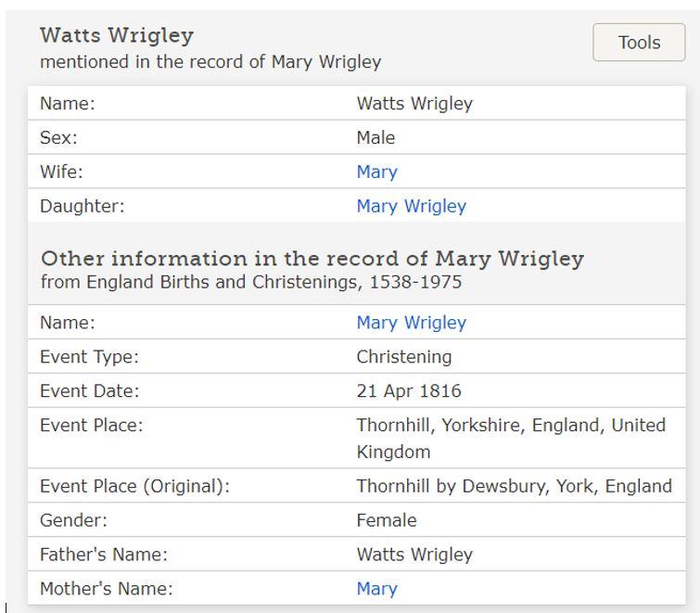700x613 pixels.
Task: Click the England Births and Christenings collection text
Action: (250, 282)
